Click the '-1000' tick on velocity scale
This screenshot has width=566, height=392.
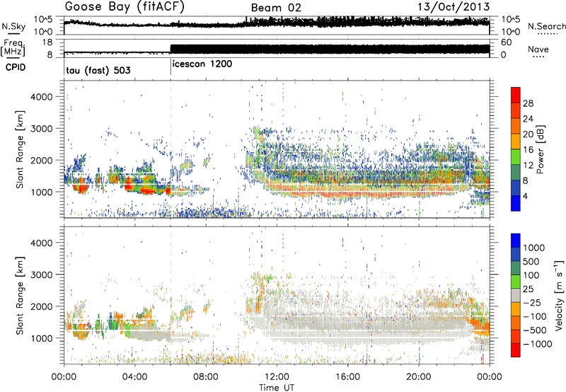(x=537, y=344)
